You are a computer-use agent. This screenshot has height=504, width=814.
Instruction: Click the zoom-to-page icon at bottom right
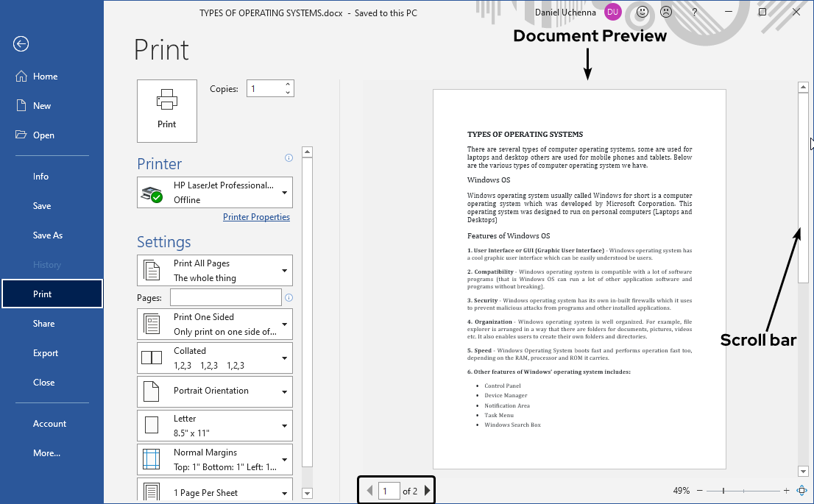802,490
